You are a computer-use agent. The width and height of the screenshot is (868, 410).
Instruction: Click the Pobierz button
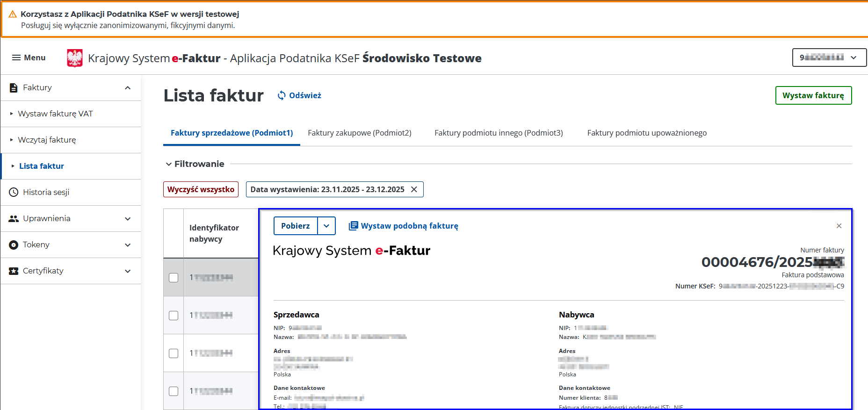click(x=296, y=226)
